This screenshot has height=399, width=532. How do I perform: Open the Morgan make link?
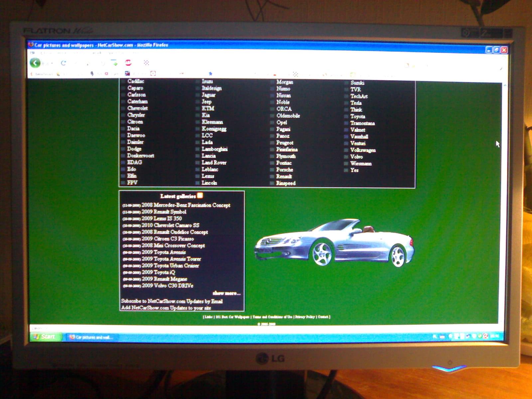[285, 82]
